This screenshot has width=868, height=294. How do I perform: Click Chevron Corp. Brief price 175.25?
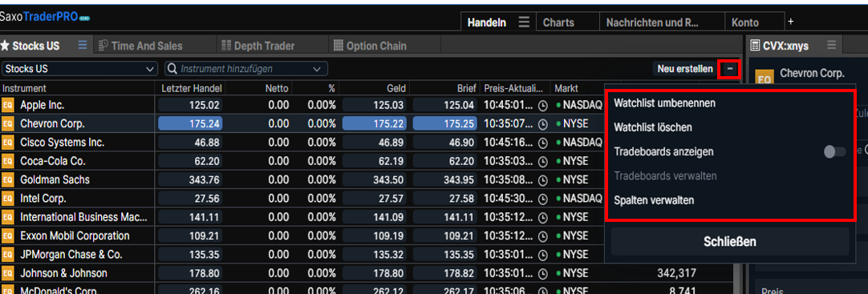tap(444, 124)
